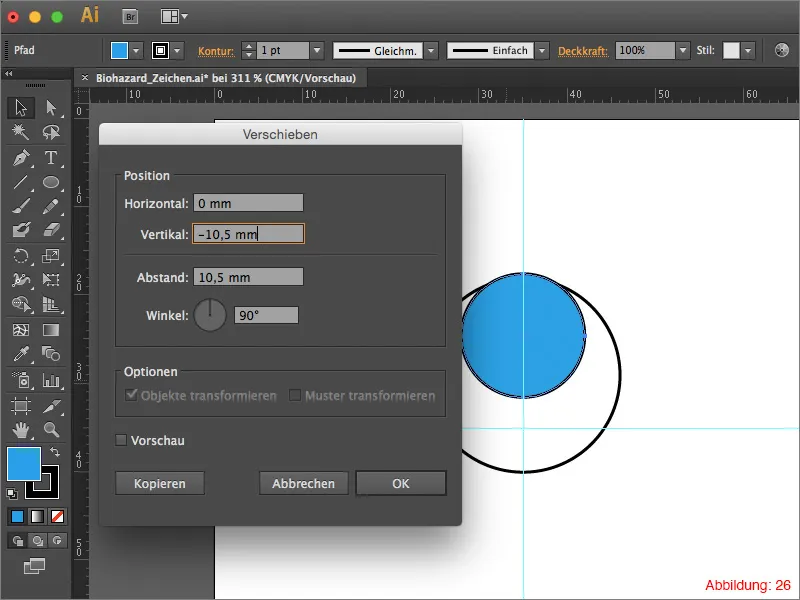Open Adobe Bridge via Br icon

click(x=131, y=17)
